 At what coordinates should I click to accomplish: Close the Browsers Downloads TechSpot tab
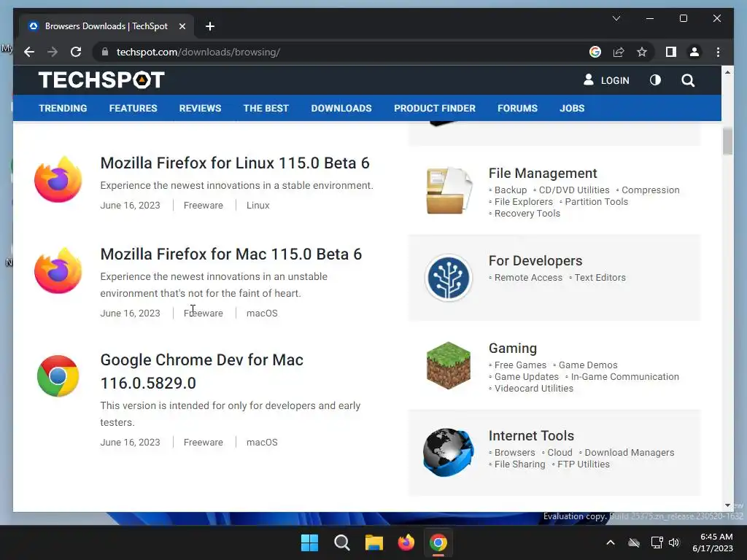[x=182, y=26]
